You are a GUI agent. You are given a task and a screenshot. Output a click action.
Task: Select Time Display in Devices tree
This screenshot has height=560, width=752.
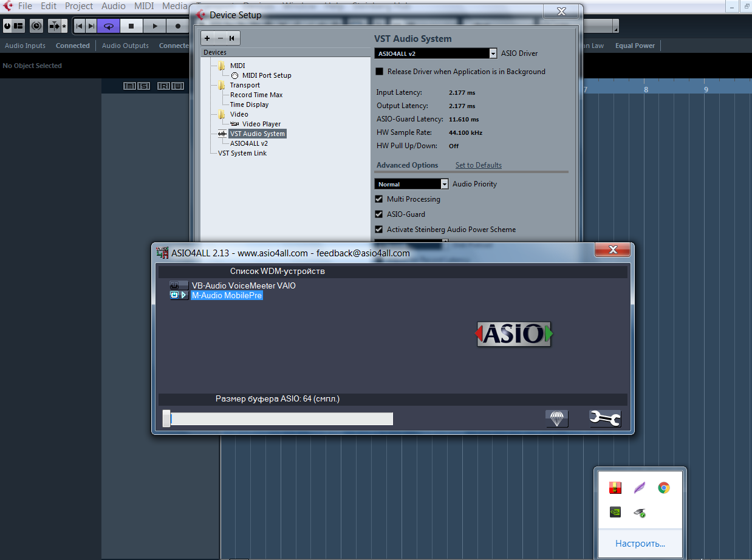(249, 104)
